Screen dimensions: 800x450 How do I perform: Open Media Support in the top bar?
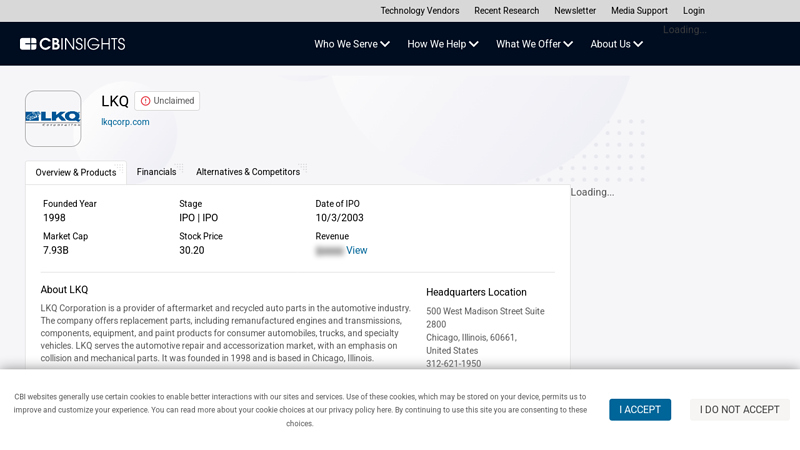coord(639,11)
